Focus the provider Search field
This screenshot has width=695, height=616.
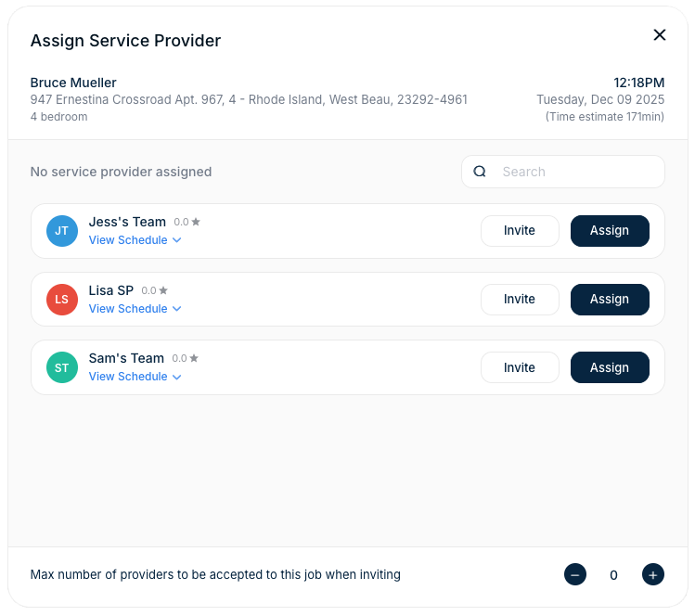575,172
